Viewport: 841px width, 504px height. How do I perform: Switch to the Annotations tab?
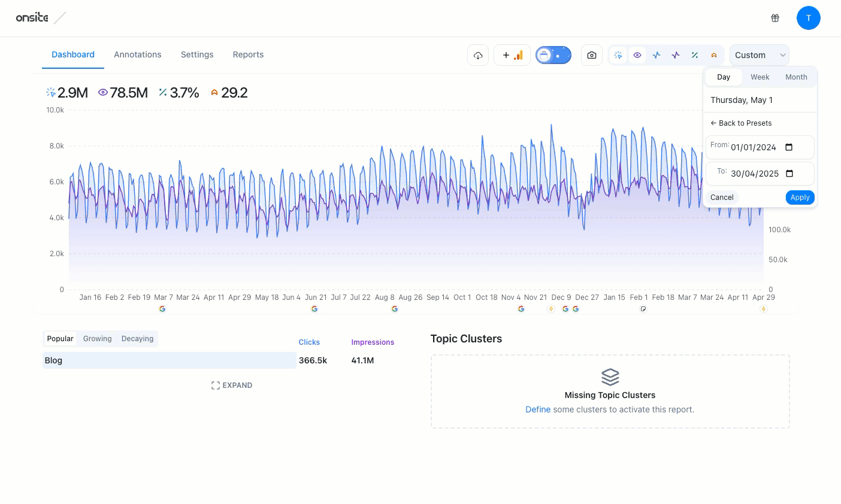point(138,54)
